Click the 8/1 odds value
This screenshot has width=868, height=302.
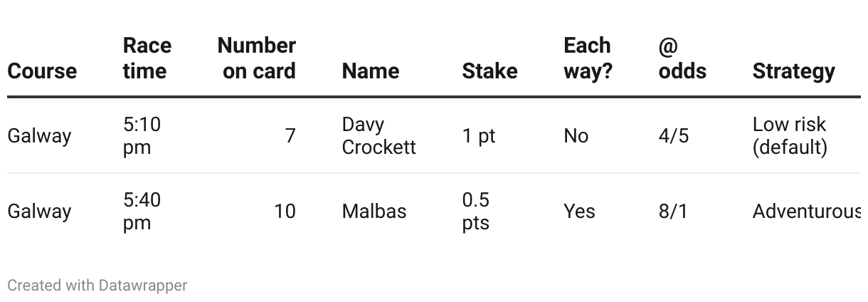coord(672,212)
